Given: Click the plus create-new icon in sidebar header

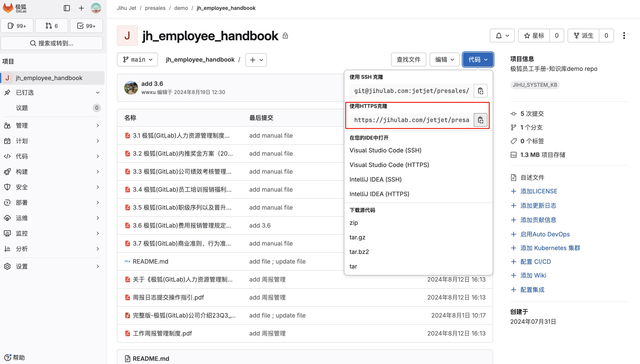Looking at the screenshot, I should [x=81, y=8].
